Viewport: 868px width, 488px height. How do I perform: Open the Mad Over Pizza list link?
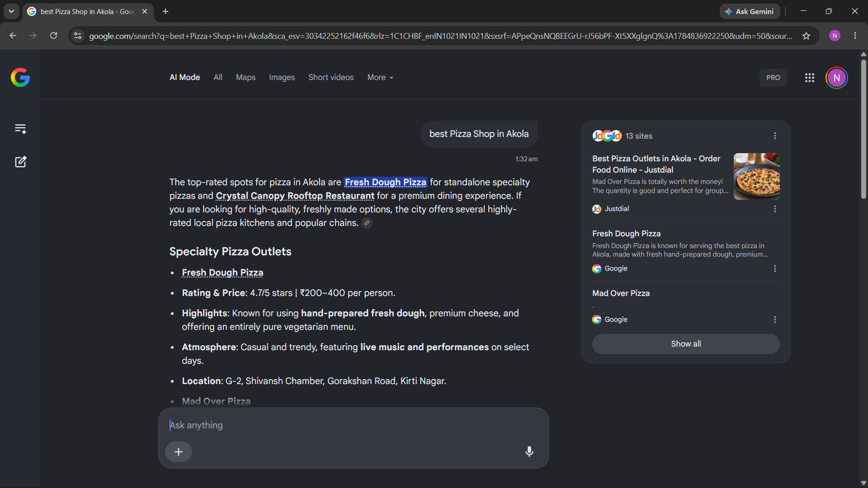click(216, 401)
